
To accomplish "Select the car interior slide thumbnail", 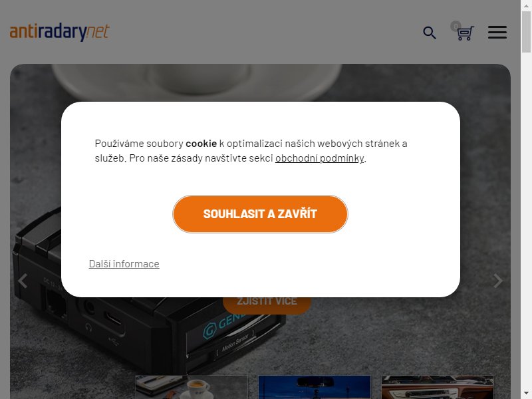I will point(438,387).
